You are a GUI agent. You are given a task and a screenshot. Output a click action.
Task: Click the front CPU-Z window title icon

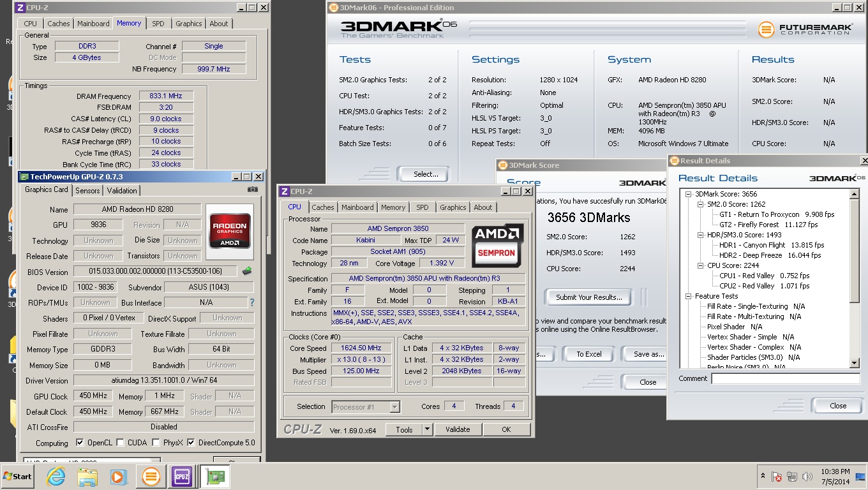tap(285, 191)
